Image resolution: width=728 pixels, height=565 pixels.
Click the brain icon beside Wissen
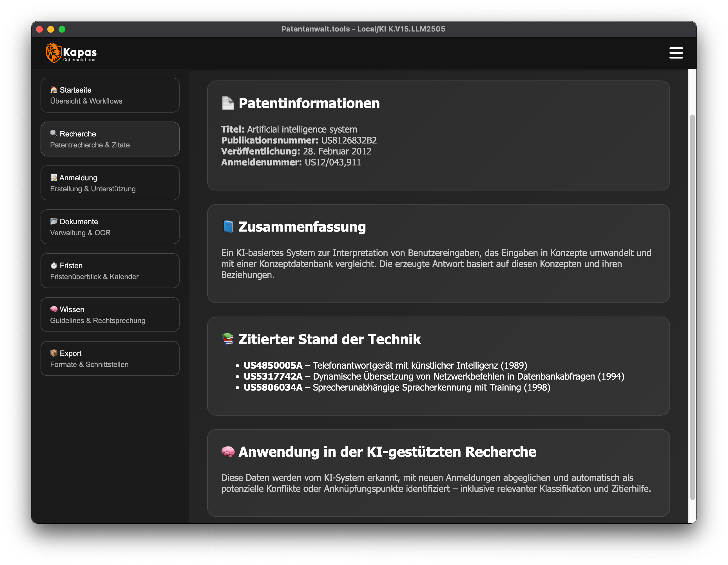[x=54, y=309]
